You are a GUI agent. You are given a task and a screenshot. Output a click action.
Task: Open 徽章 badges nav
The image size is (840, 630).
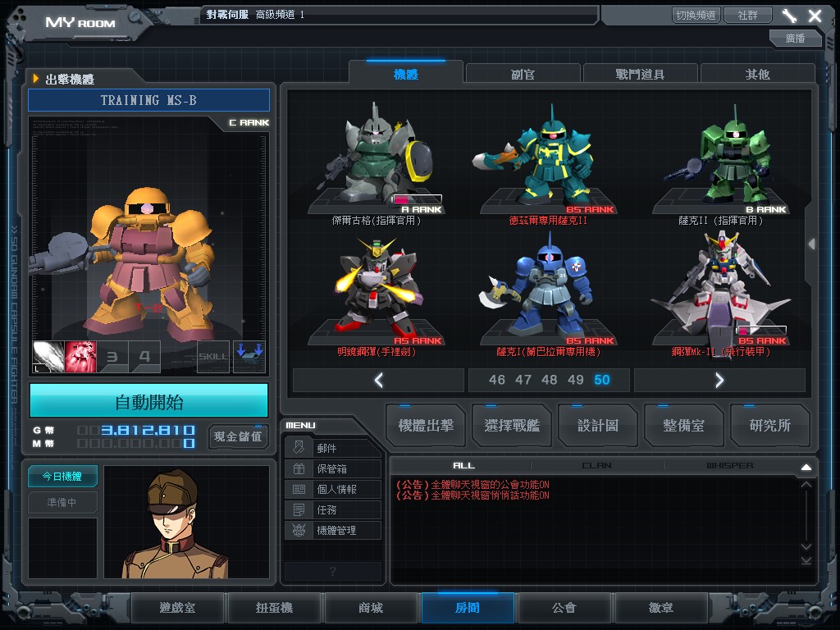pyautogui.click(x=661, y=608)
